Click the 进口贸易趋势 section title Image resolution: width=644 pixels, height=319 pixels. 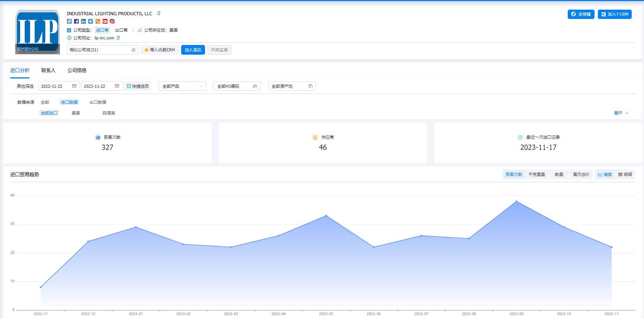[x=25, y=174]
